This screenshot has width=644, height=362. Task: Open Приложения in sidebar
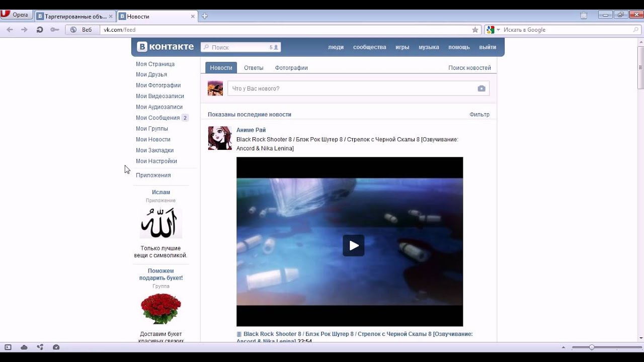tap(153, 175)
